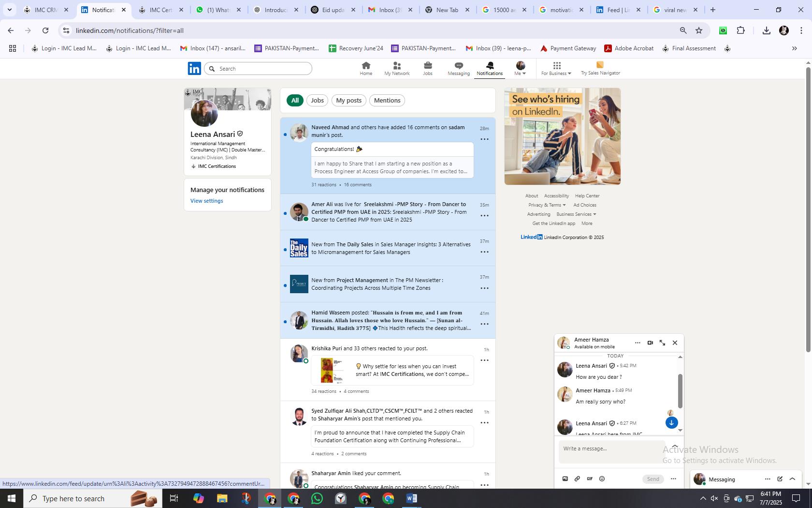
Task: Open WhatsApp from taskbar
Action: 317,498
